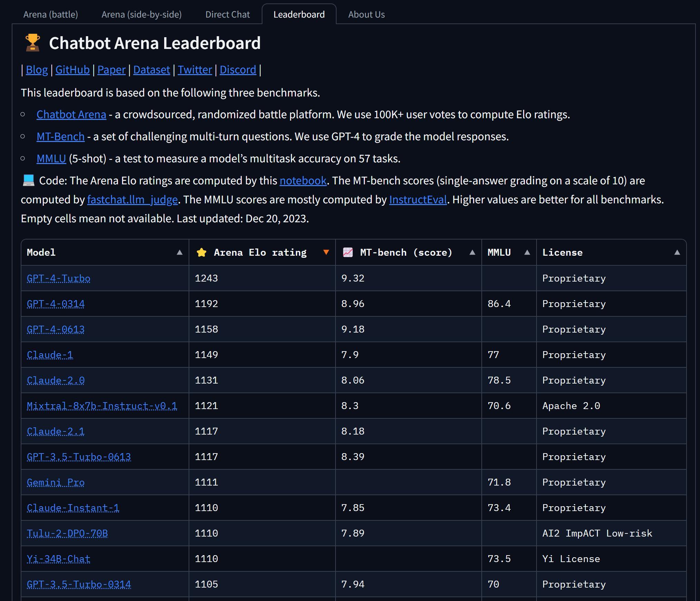Select the 78.5 MMLU cell
The height and width of the screenshot is (601, 700).
click(509, 380)
